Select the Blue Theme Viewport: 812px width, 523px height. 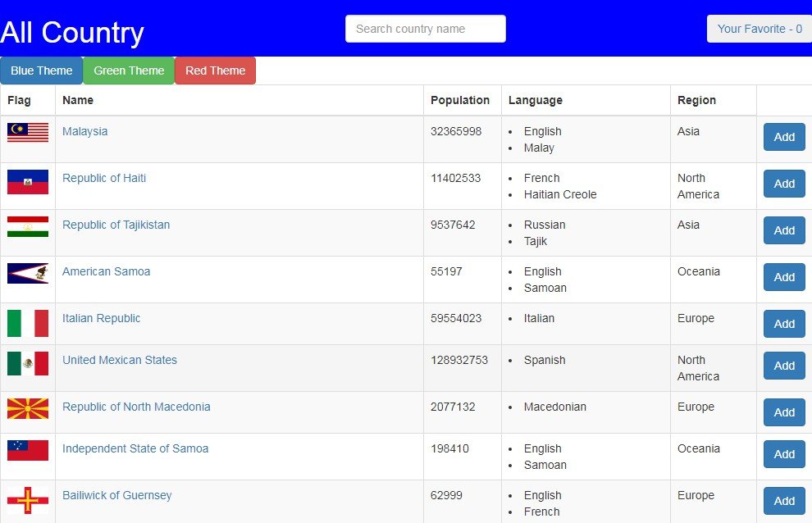(41, 70)
